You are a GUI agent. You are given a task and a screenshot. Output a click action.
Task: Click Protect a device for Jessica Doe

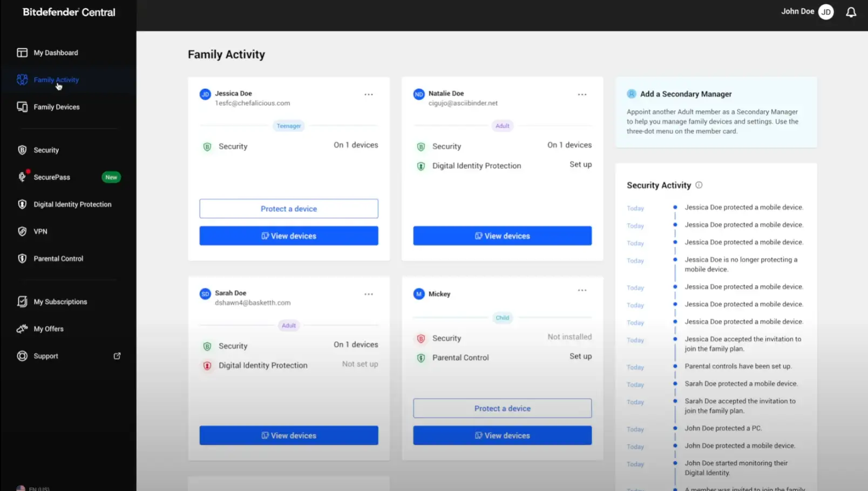tap(288, 209)
